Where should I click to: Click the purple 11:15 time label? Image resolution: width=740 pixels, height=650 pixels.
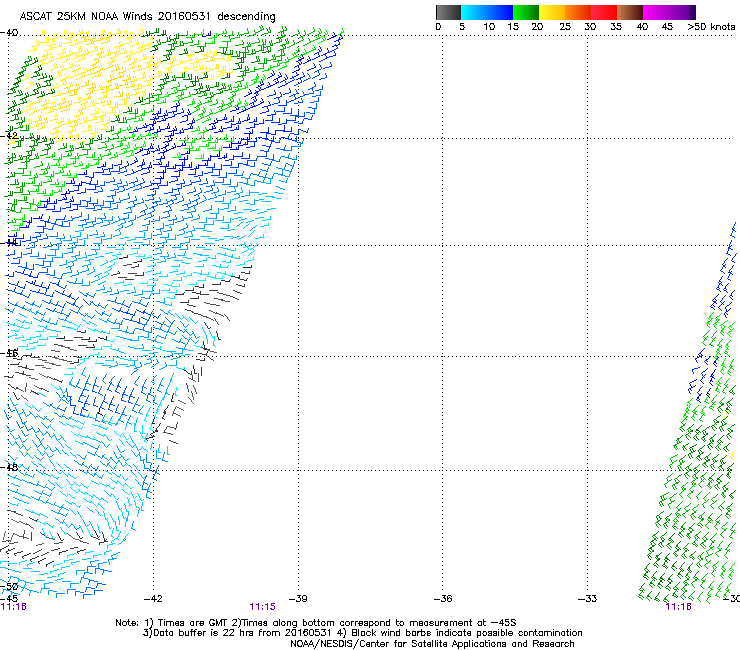point(262,607)
